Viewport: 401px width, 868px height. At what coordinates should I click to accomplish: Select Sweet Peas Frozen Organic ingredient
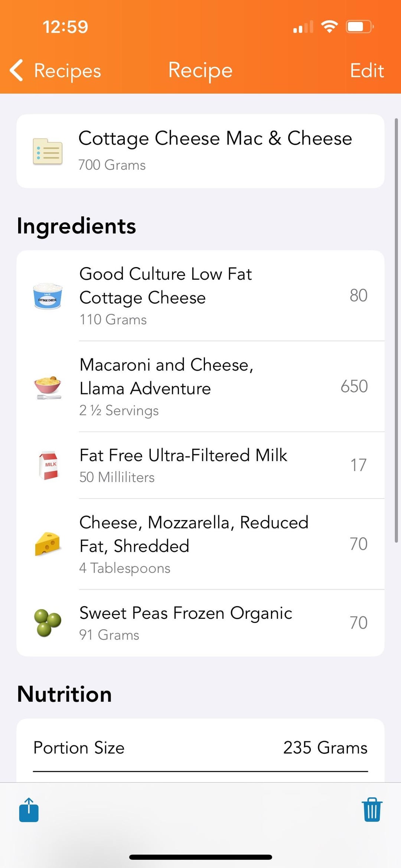[186, 613]
